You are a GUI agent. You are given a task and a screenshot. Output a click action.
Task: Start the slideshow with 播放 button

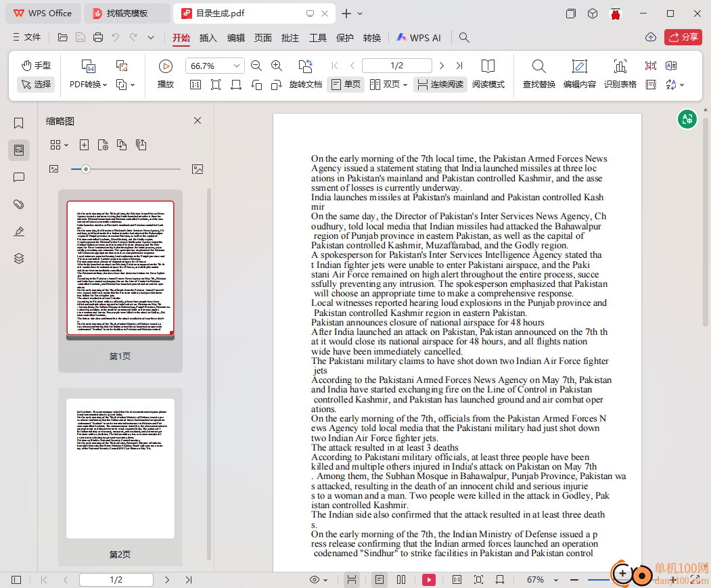166,74
